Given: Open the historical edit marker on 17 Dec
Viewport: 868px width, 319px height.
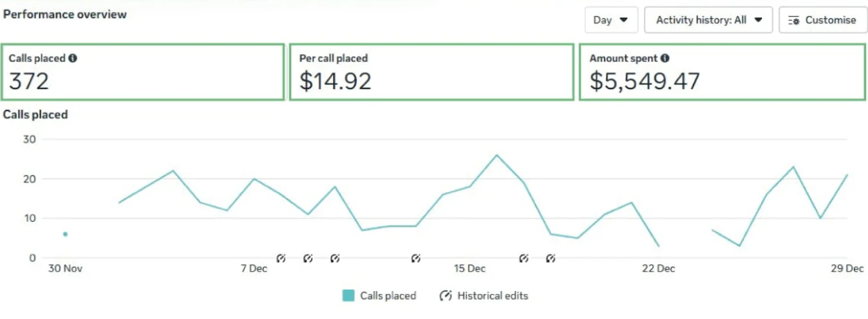Looking at the screenshot, I should (x=523, y=258).
